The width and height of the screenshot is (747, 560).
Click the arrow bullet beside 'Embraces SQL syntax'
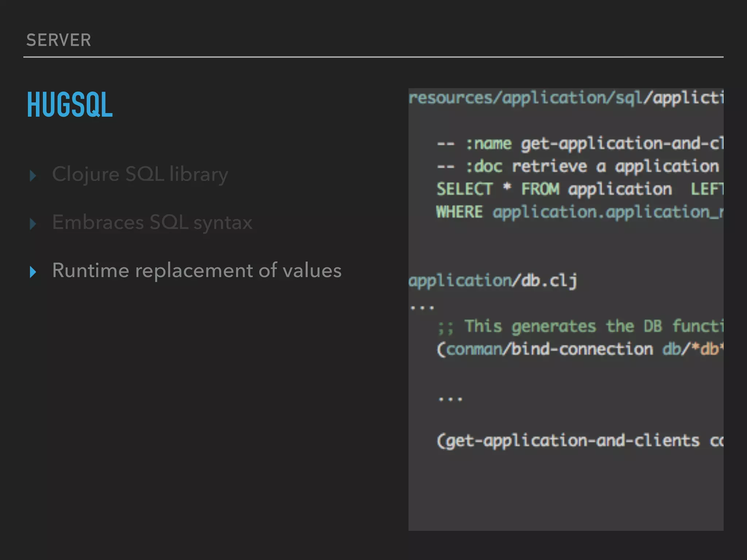33,224
